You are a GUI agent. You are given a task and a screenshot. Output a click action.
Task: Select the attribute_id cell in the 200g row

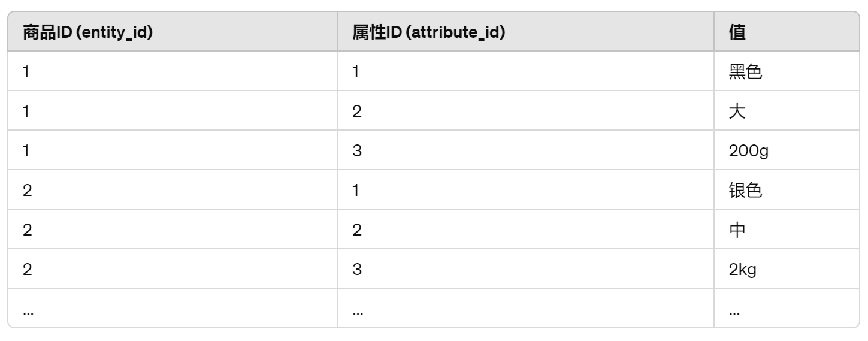point(356,151)
